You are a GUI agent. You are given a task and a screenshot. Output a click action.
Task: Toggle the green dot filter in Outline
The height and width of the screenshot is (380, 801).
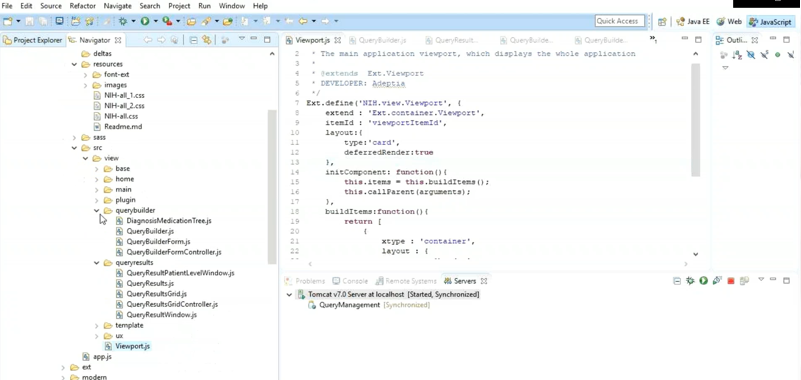778,55
